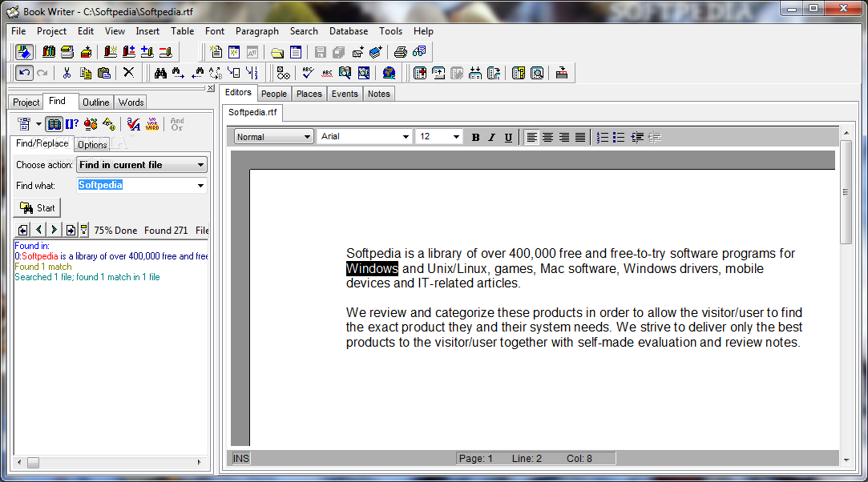
Task: Copy selected text
Action: click(85, 73)
